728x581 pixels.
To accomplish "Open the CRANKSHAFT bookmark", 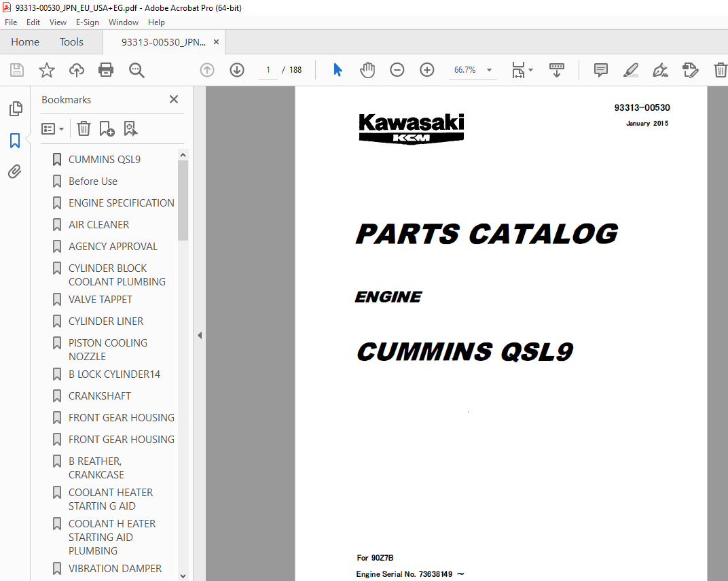I will click(99, 396).
